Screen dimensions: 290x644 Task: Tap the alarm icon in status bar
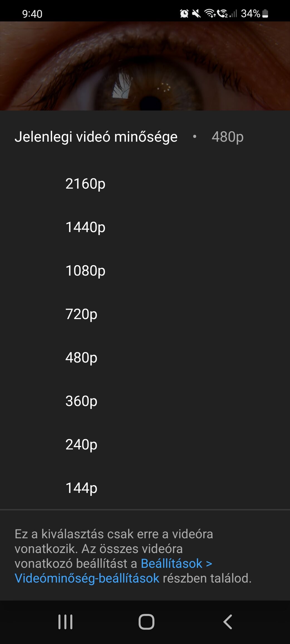184,13
